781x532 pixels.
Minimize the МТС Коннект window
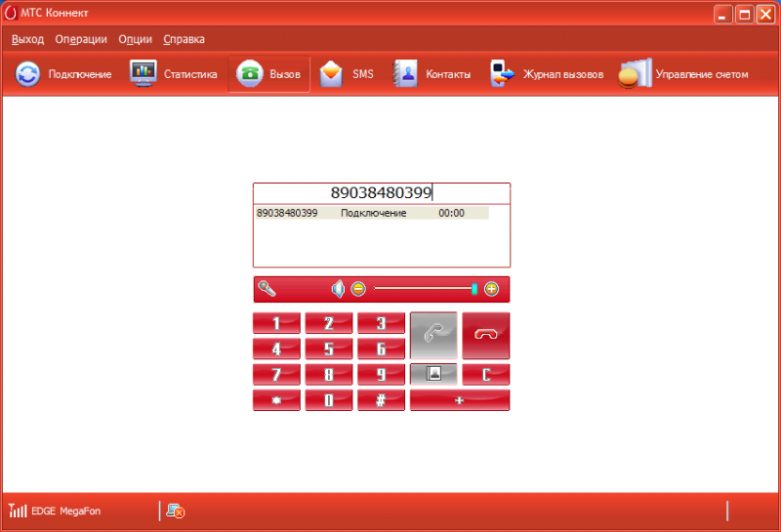coord(722,15)
